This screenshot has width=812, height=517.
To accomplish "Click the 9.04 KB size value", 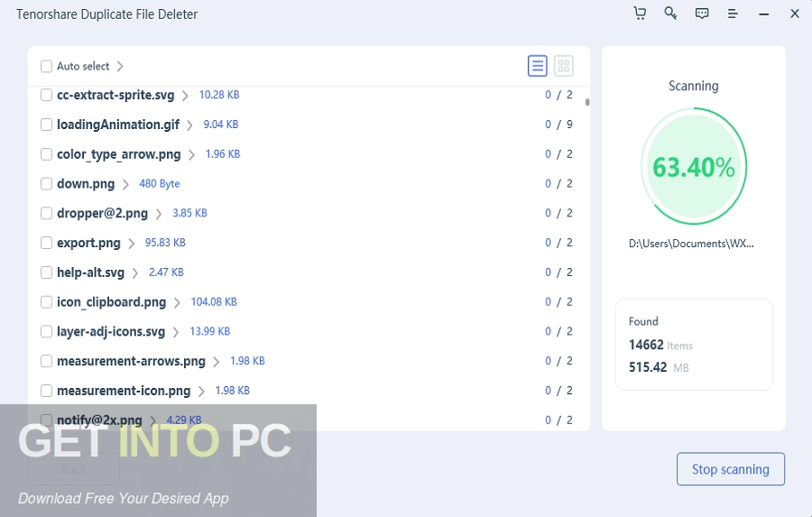I will coord(221,125).
